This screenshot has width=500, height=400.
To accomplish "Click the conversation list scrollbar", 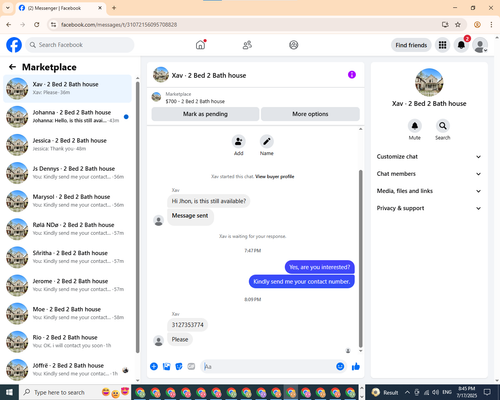I will [x=137, y=217].
